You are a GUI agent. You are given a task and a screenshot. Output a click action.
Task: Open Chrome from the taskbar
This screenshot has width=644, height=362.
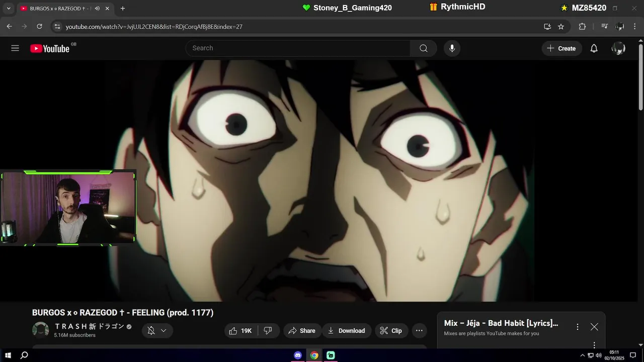[314, 355]
